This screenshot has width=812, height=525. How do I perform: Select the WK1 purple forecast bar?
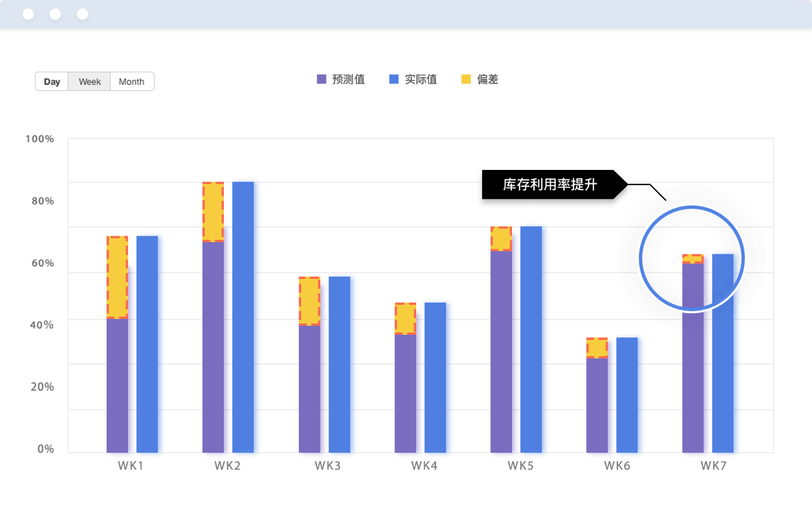pos(117,386)
